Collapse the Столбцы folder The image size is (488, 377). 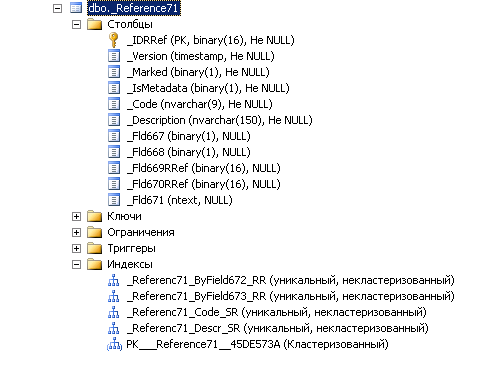tap(76, 24)
